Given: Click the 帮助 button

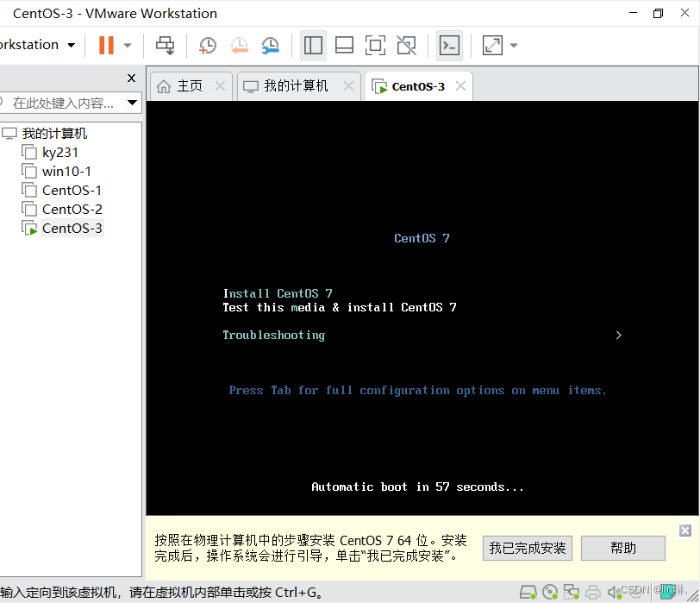Looking at the screenshot, I should pyautogui.click(x=622, y=548).
